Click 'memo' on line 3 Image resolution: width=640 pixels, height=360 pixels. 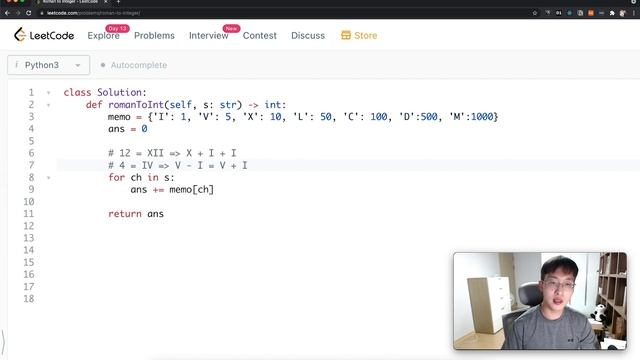click(x=119, y=117)
